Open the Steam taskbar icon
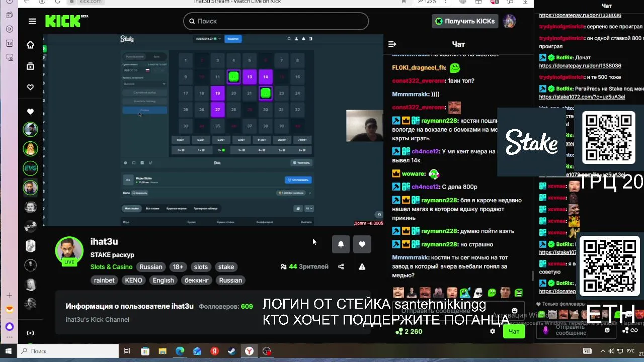644x362 pixels. pos(232,351)
